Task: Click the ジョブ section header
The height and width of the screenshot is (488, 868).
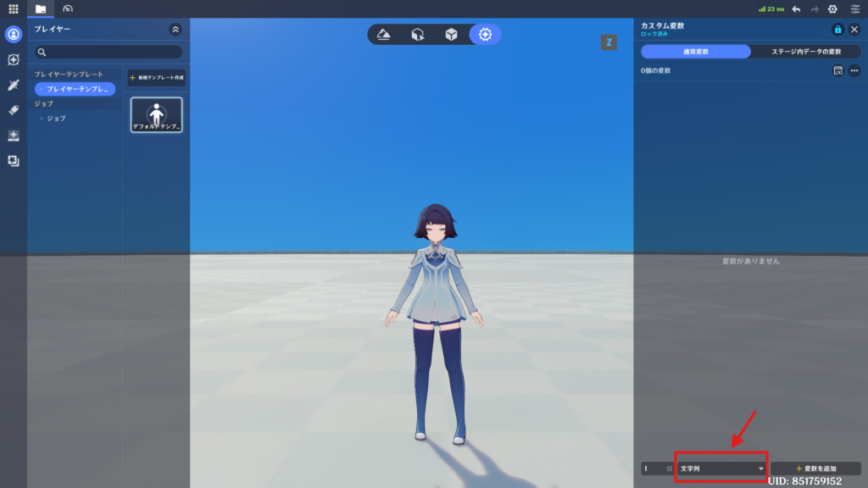Action: (x=44, y=103)
